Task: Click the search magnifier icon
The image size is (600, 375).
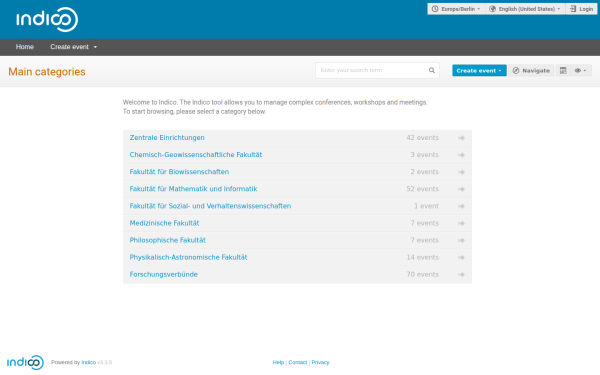Action: click(x=432, y=70)
